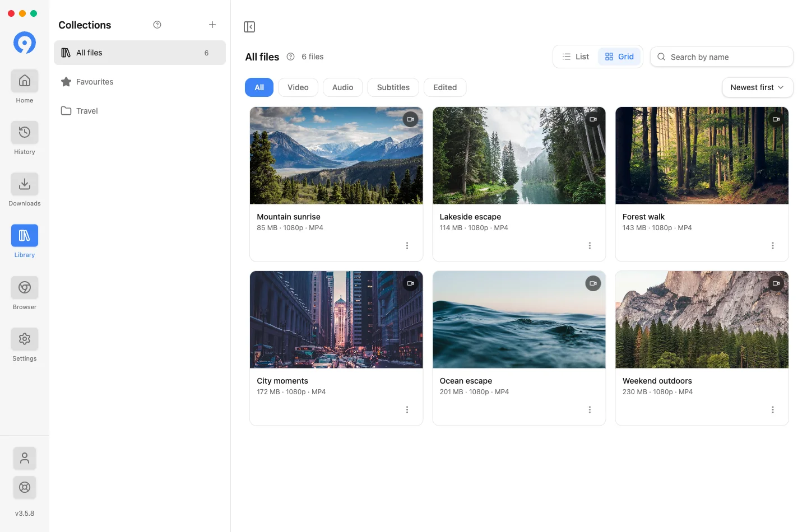Click help icon beside Collections heading
This screenshot has height=532, width=807.
point(157,25)
